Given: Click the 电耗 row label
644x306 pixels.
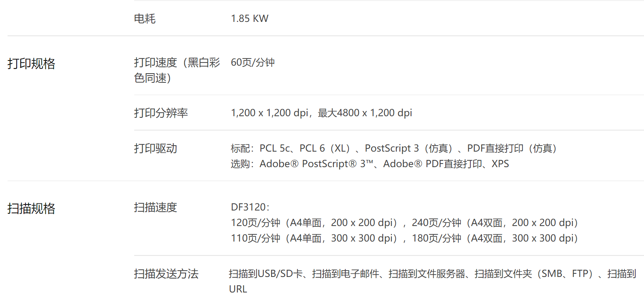Looking at the screenshot, I should 145,19.
